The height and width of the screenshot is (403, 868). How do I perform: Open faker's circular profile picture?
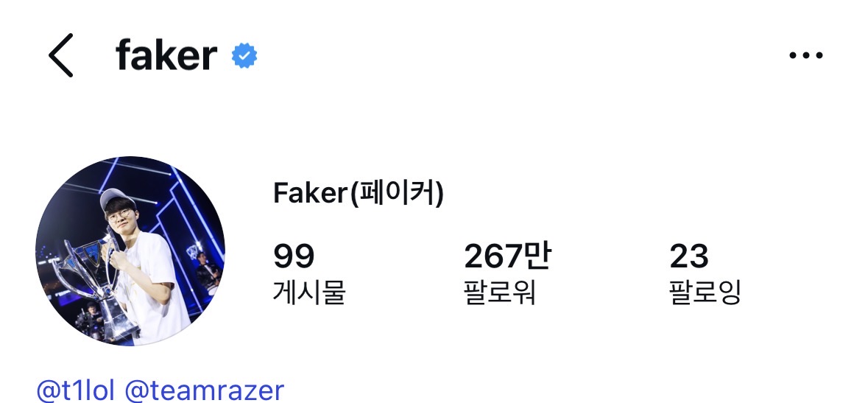tap(130, 251)
